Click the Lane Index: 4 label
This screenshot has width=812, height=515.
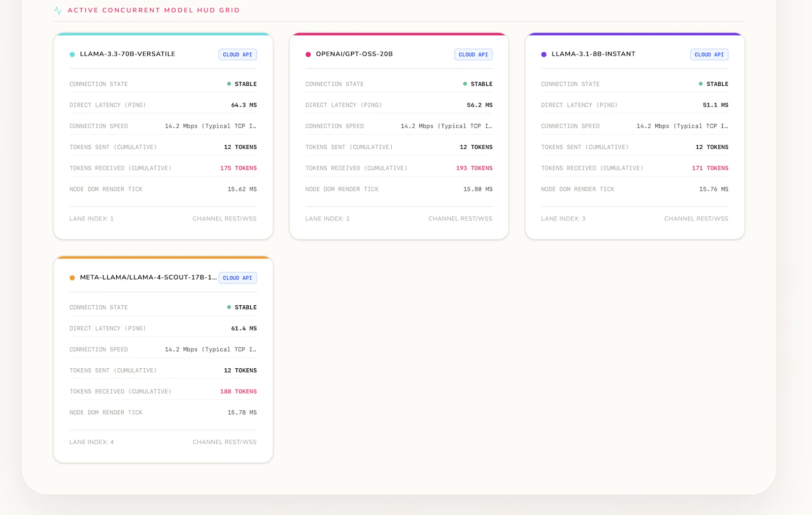tap(91, 442)
